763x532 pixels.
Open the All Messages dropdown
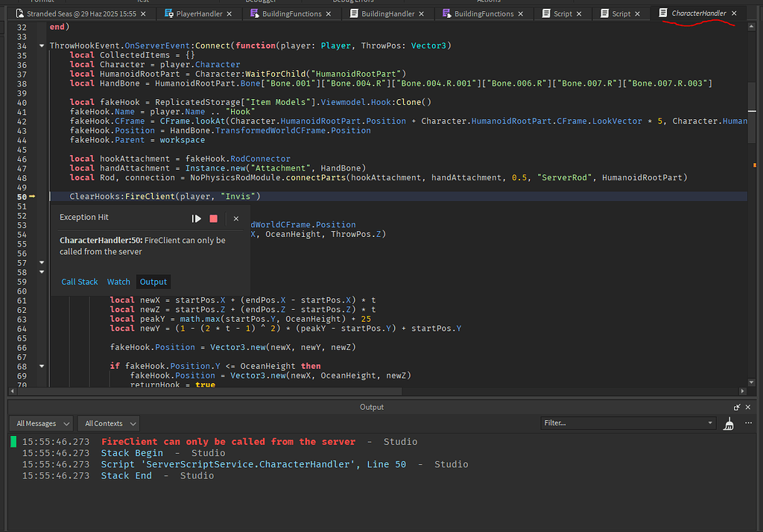[x=41, y=423]
